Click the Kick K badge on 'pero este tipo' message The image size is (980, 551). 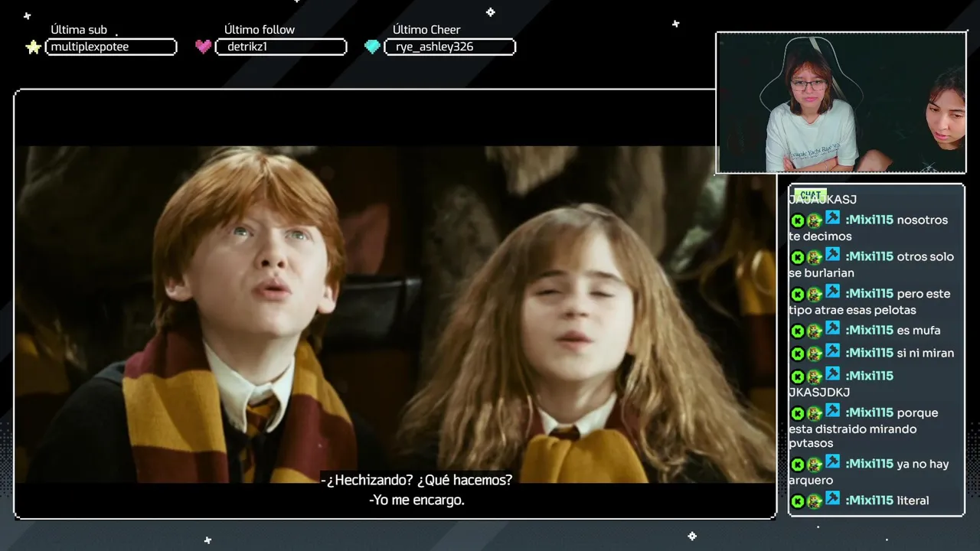(797, 294)
